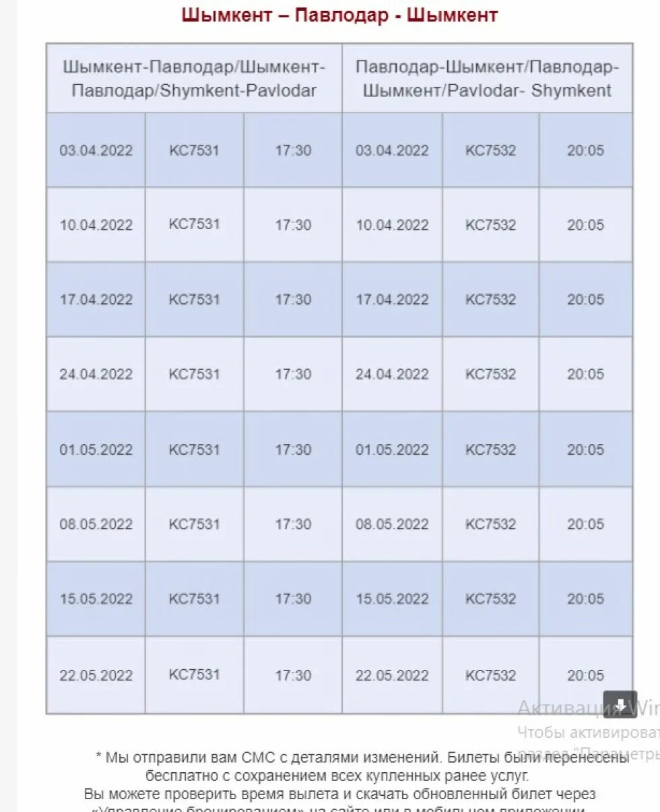Select time 20:05 in the 03.04.2022 row

coord(586,150)
